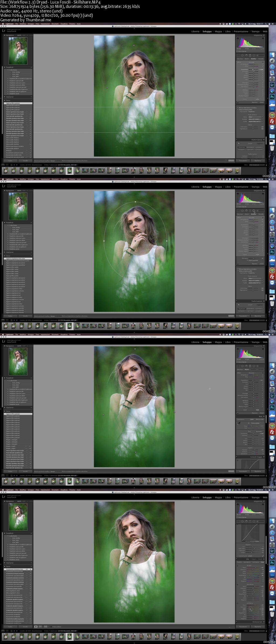Click Copia... button in 00:02:44 frame
This screenshot has height=644, width=276.
click(11, 161)
